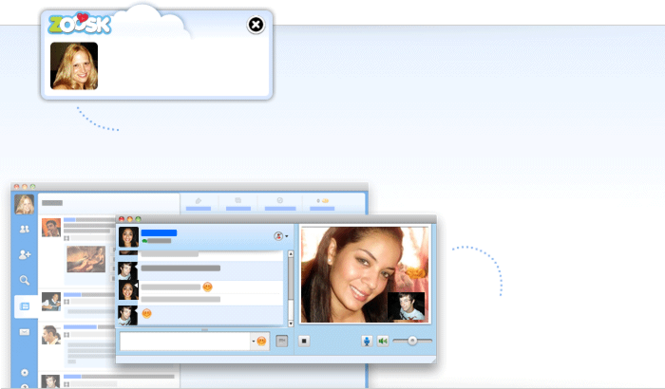The image size is (665, 389).
Task: Open the emoticon picker dropdown
Action: [x=259, y=341]
